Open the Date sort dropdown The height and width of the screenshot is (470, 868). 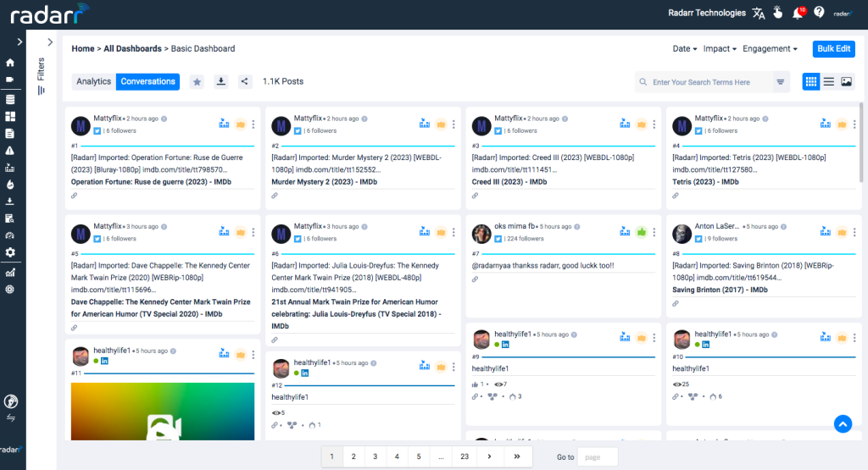pyautogui.click(x=685, y=48)
